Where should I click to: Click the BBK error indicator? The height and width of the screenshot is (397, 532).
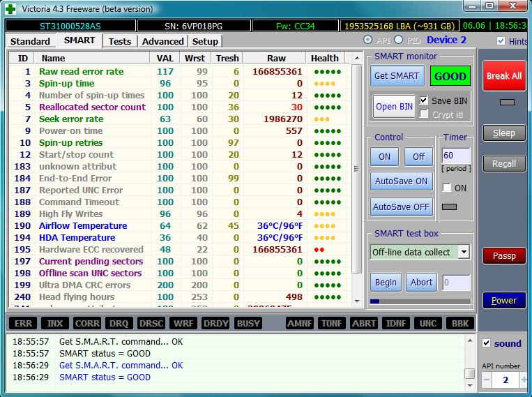[460, 324]
